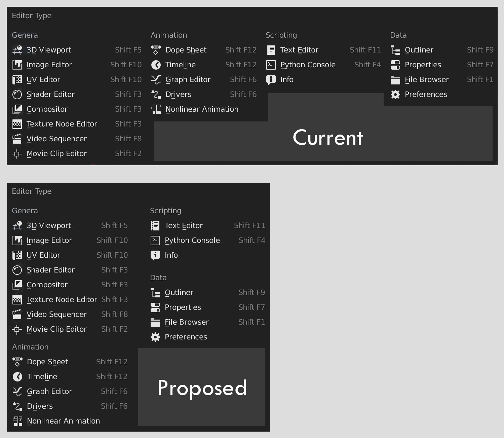
Task: Click Video Sequencer icon in Proposed menu
Action: coord(17,315)
